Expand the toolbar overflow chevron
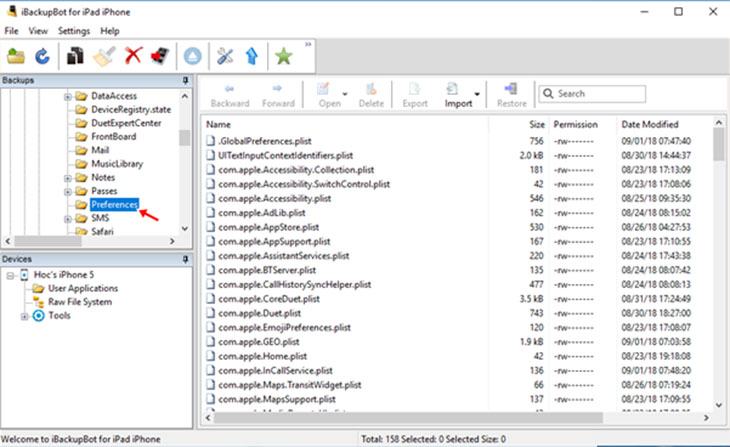The height and width of the screenshot is (447, 730). pyautogui.click(x=308, y=44)
